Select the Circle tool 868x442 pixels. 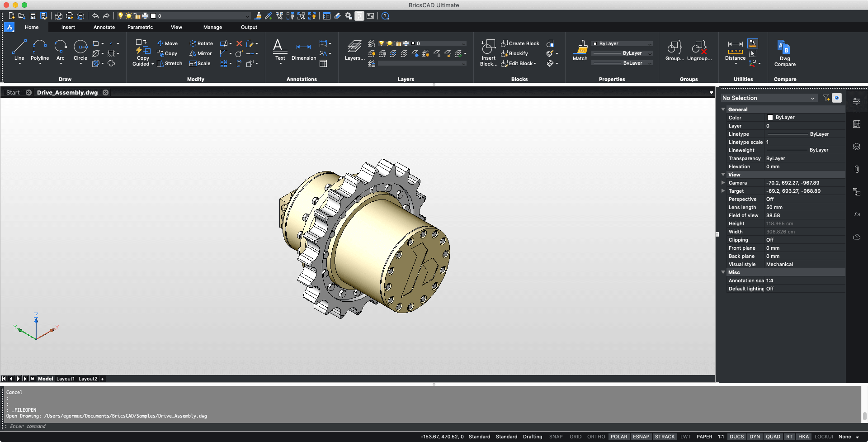pyautogui.click(x=80, y=50)
